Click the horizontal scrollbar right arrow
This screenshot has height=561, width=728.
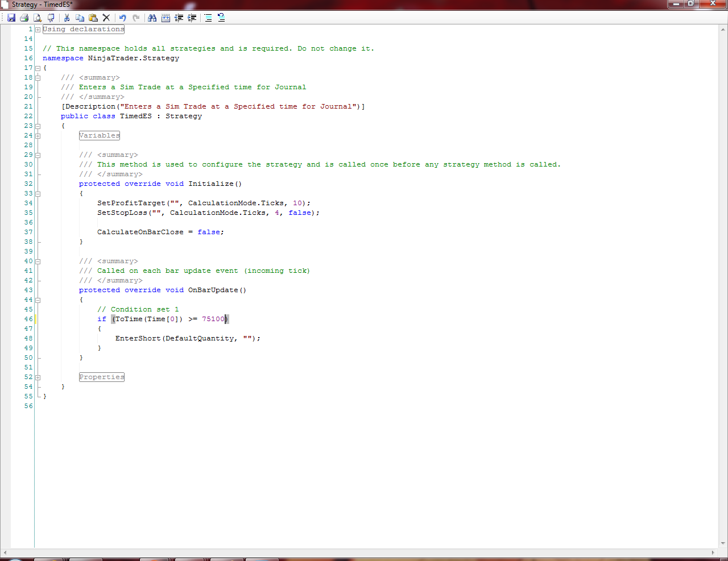pyautogui.click(x=713, y=552)
